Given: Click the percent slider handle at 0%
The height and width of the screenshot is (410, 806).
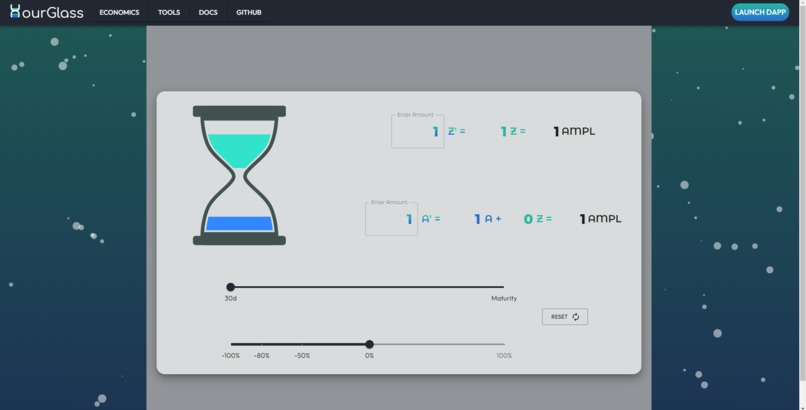Looking at the screenshot, I should click(369, 344).
